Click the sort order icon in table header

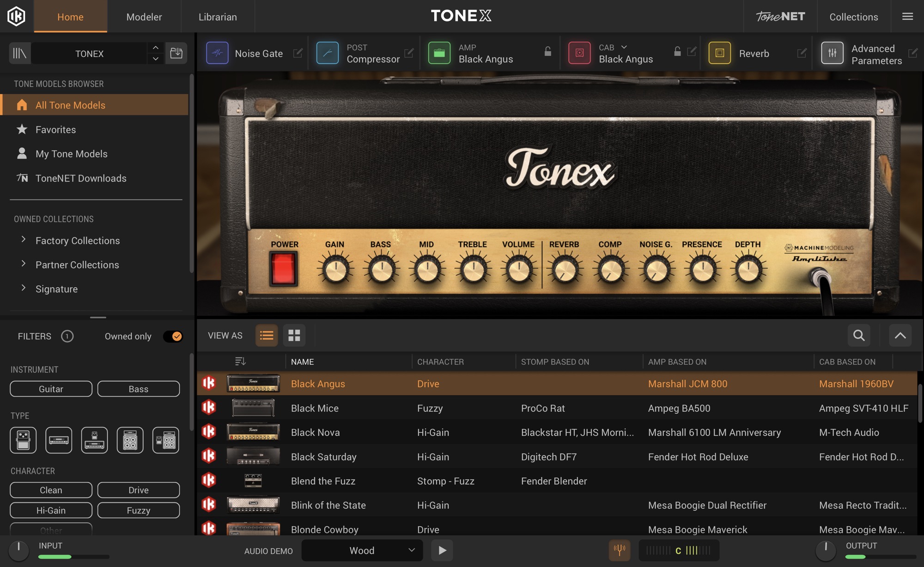[x=240, y=362]
